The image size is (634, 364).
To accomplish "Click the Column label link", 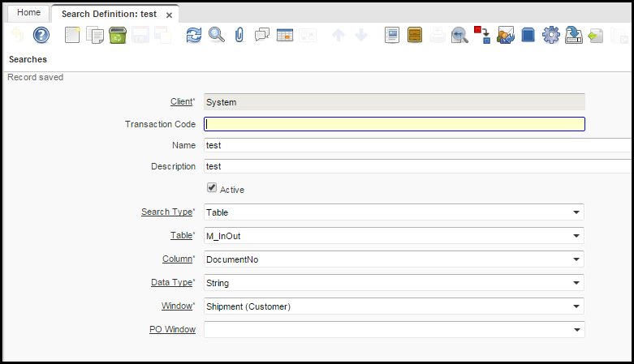I will pyautogui.click(x=178, y=259).
